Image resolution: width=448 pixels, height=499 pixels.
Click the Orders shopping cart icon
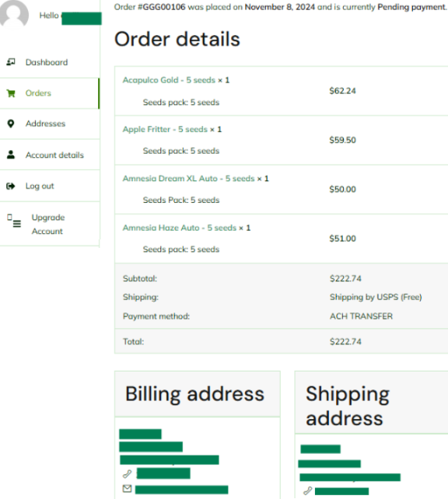click(11, 93)
